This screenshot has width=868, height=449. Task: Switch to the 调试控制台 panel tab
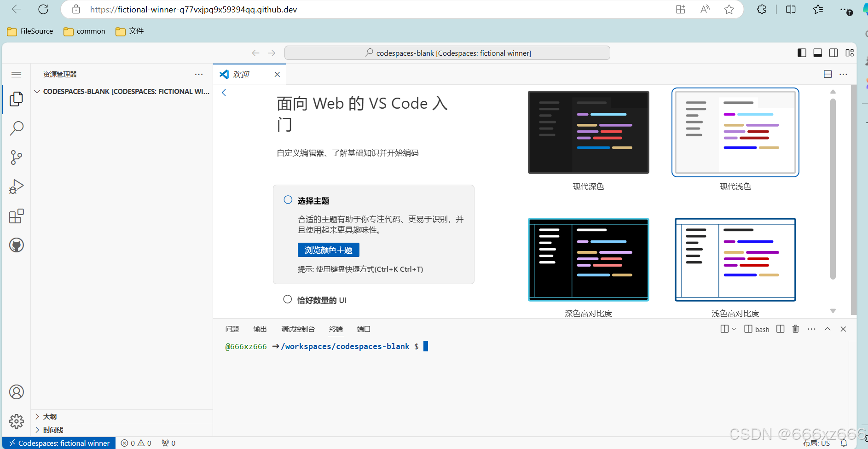[298, 329]
